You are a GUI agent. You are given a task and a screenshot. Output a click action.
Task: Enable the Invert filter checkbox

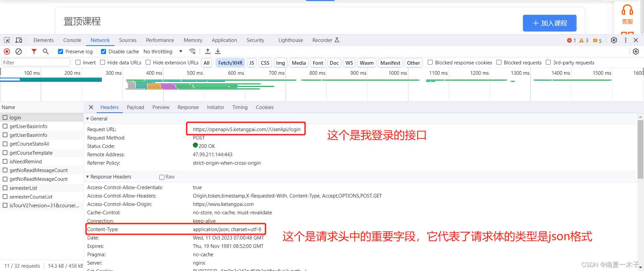pyautogui.click(x=78, y=62)
